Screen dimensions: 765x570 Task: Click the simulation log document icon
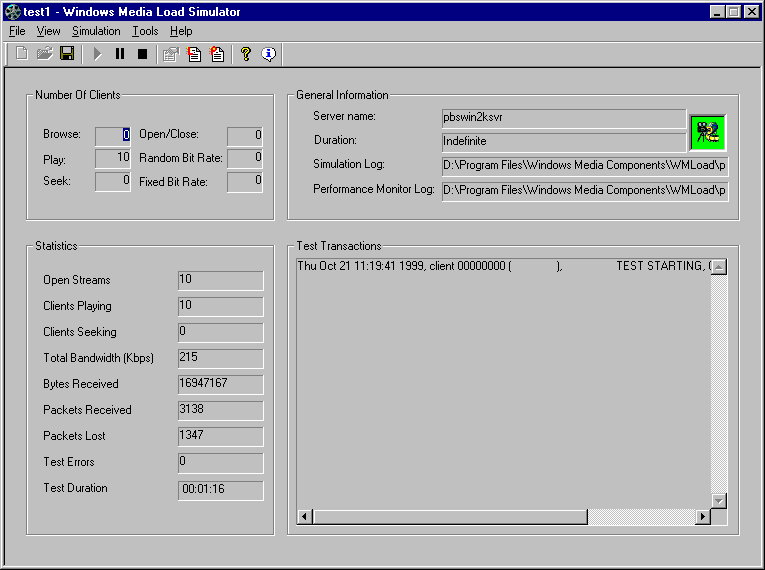pos(194,54)
